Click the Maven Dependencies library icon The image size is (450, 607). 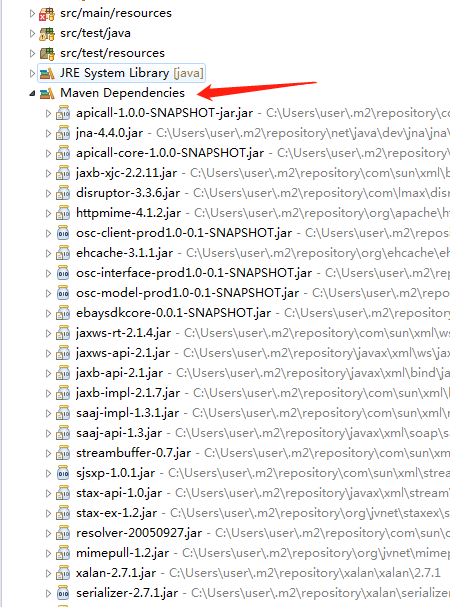pos(47,93)
